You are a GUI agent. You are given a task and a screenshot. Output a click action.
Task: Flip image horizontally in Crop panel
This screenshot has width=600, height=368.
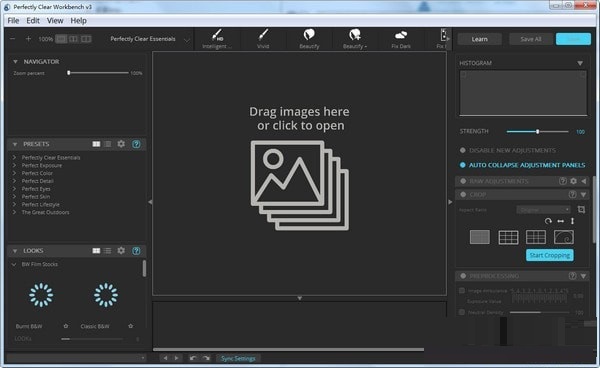(561, 221)
